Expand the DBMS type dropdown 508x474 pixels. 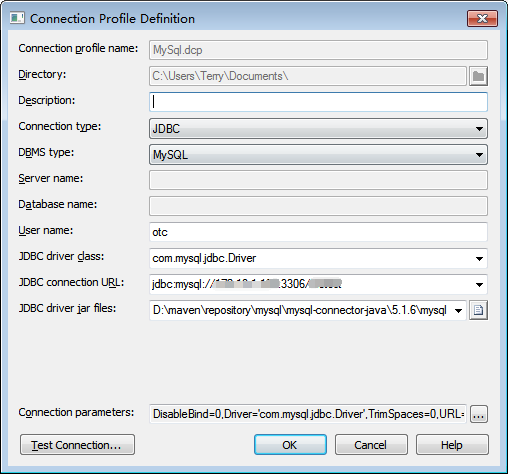(479, 155)
